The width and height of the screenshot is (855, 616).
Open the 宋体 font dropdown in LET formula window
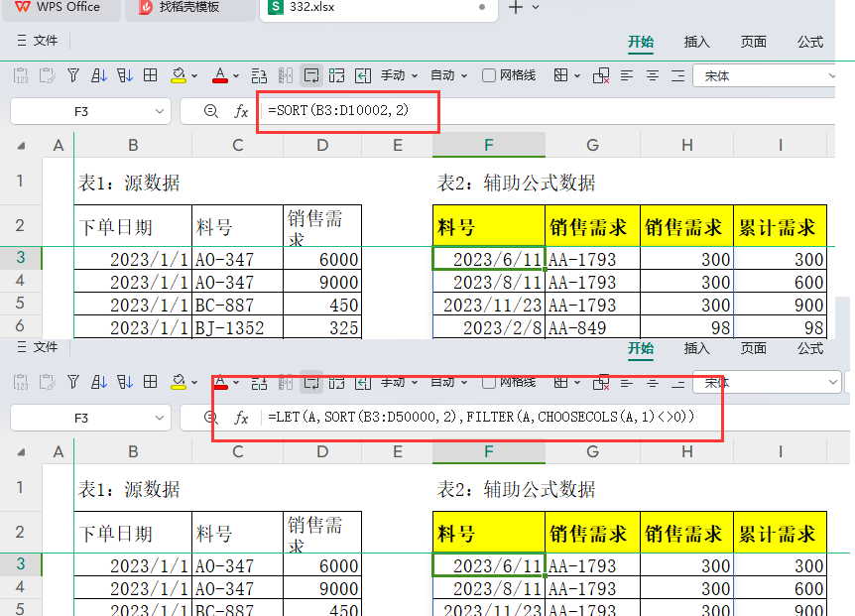832,382
